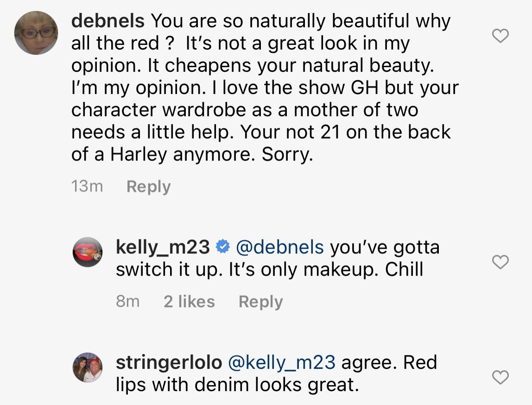This screenshot has height=405, width=532.
Task: Tap 'lips with denim looks great' text
Action: tap(237, 385)
